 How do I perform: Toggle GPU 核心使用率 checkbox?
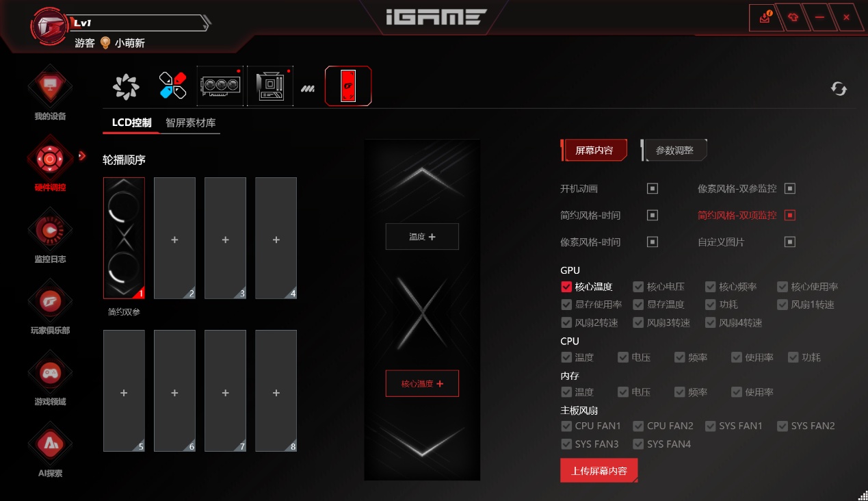(782, 287)
